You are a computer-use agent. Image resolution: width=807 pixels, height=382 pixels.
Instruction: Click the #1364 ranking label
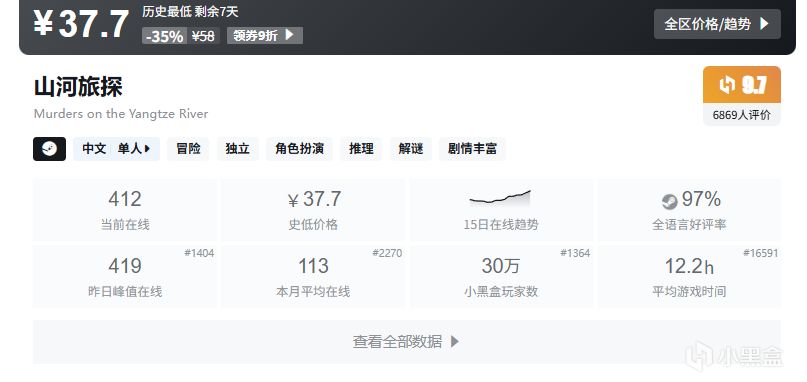(575, 253)
